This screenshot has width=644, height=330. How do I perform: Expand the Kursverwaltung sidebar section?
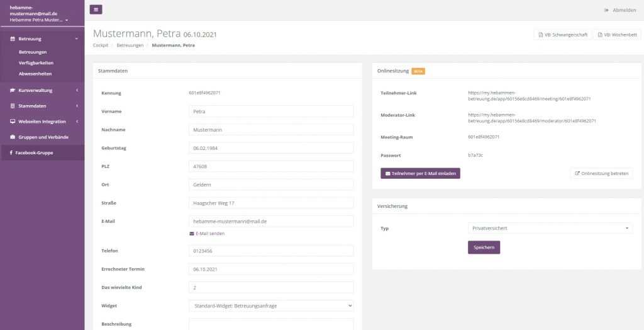[42, 90]
